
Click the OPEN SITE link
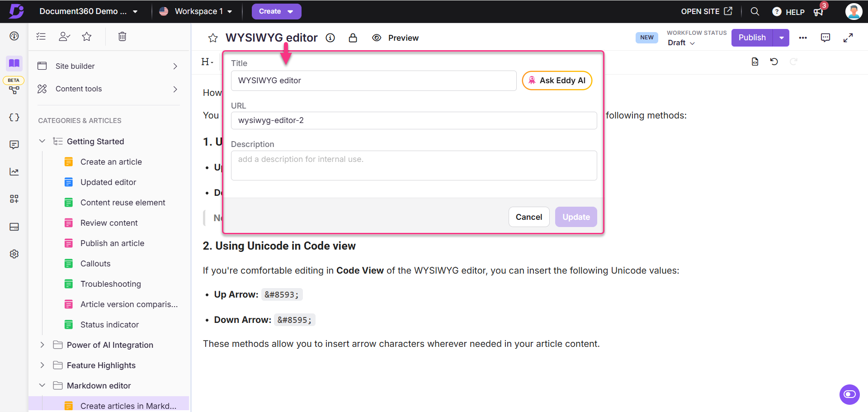point(707,11)
